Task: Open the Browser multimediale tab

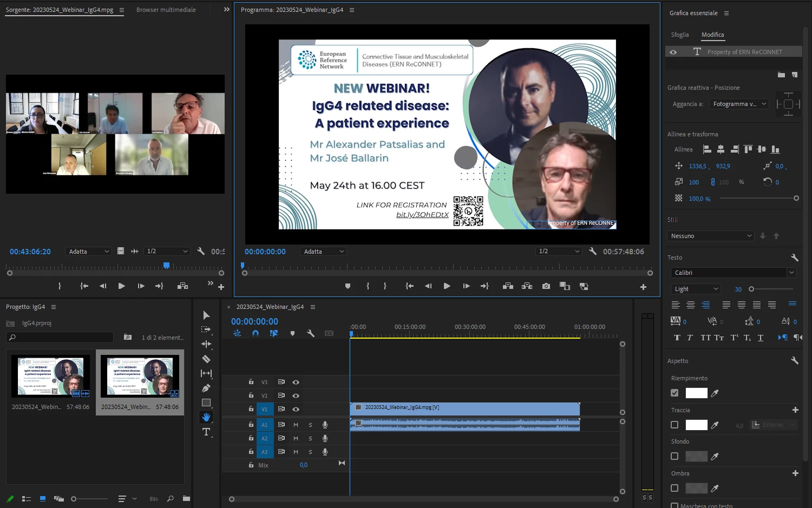Action: point(166,10)
